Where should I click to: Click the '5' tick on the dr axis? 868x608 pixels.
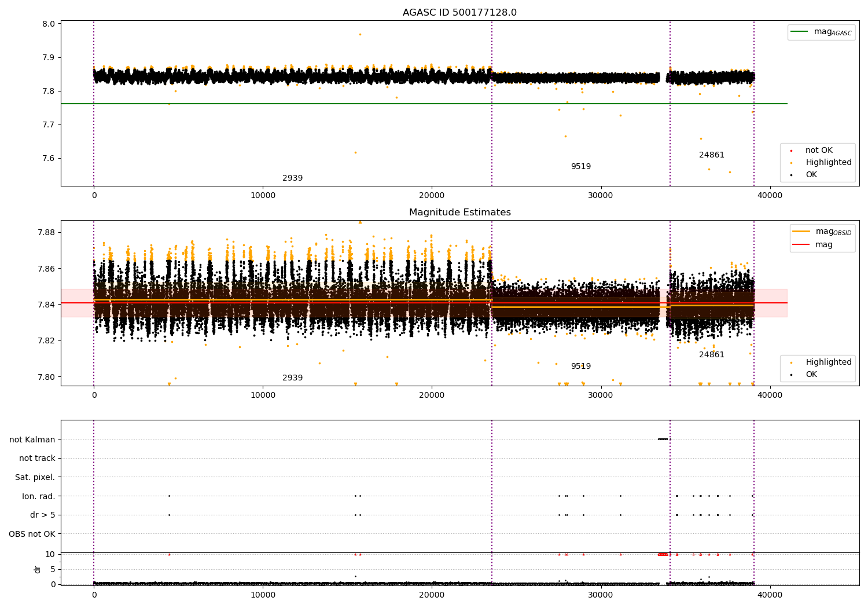(53, 570)
